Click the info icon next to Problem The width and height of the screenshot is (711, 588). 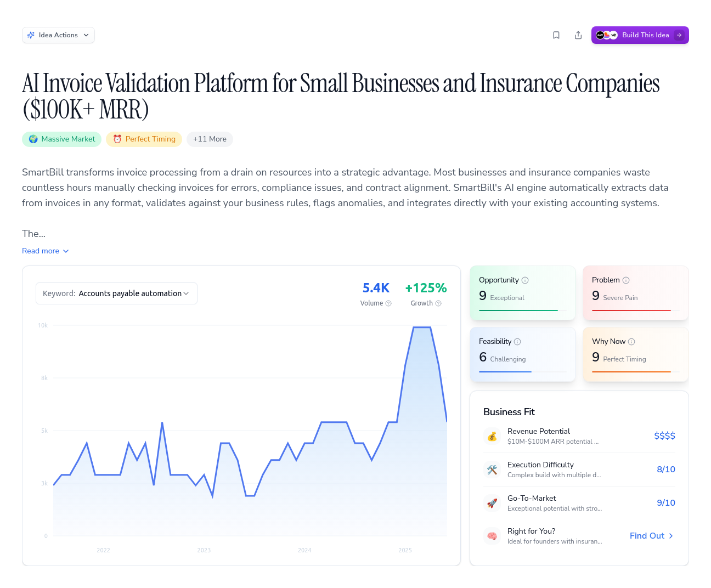[626, 280]
